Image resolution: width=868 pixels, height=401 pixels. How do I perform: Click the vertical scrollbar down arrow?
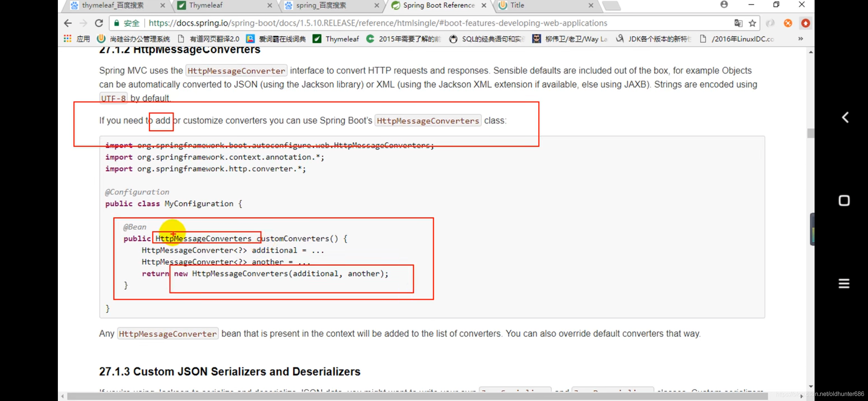[811, 387]
